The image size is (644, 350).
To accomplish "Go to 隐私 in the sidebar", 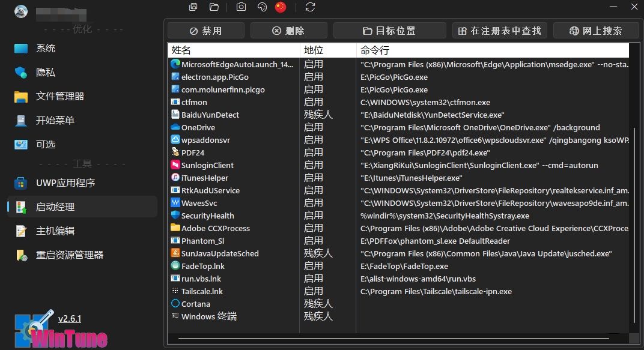I will 46,72.
